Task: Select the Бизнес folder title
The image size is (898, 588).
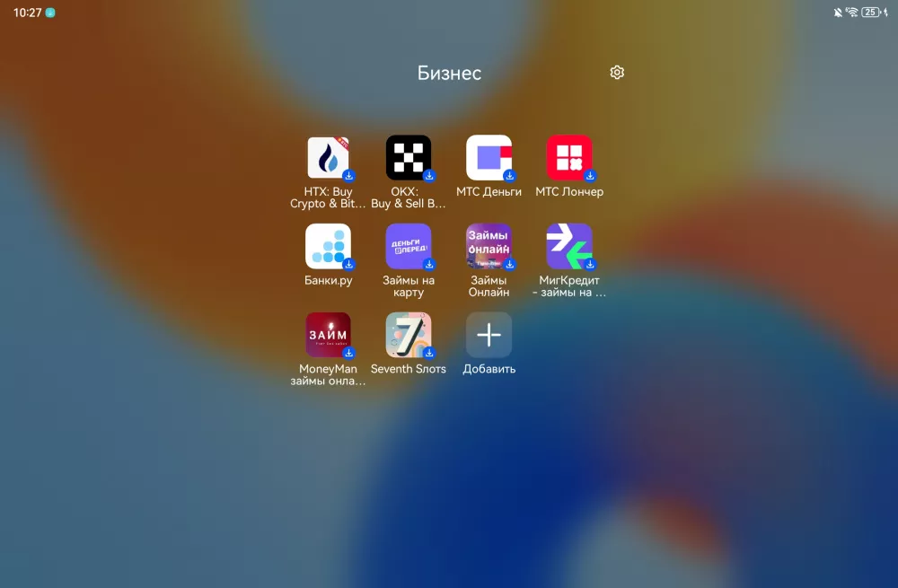Action: click(x=449, y=74)
